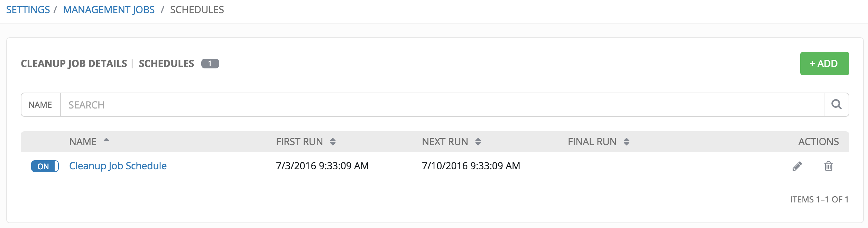Click the magnifying glass search icon
The width and height of the screenshot is (868, 228).
pos(837,104)
